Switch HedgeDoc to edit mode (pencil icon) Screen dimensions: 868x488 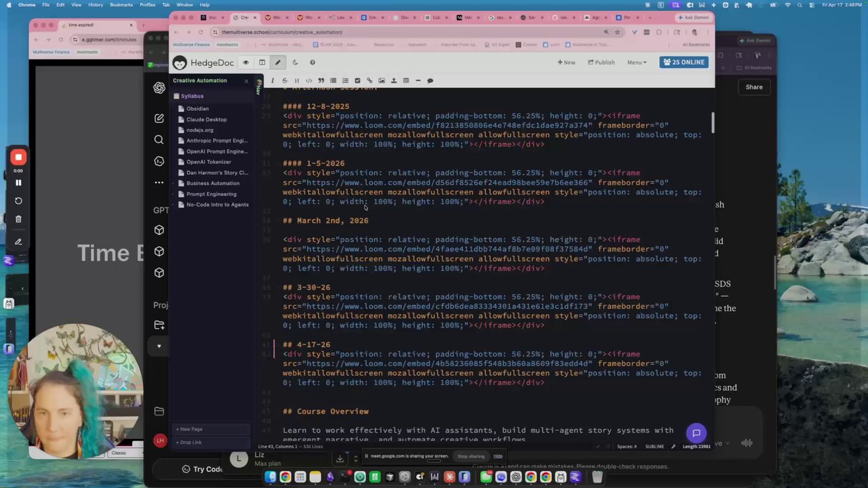tap(277, 62)
